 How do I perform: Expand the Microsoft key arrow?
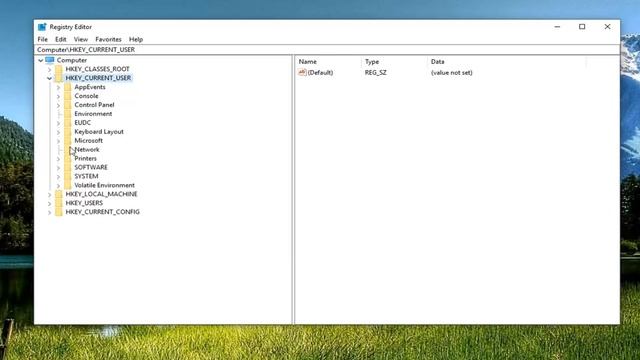(58, 141)
